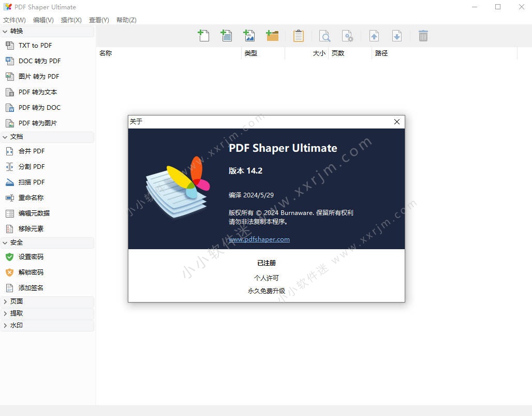Click the 重命名称 icon
This screenshot has height=416, width=532.
10,198
